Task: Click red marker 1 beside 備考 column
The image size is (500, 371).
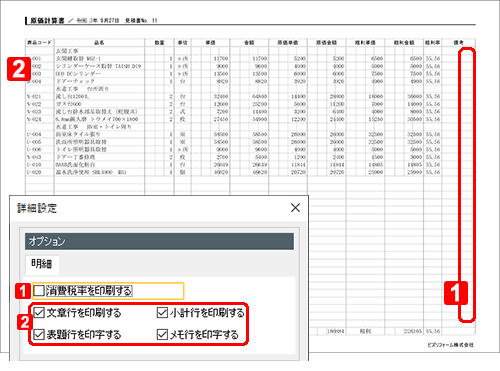Action: [x=456, y=293]
